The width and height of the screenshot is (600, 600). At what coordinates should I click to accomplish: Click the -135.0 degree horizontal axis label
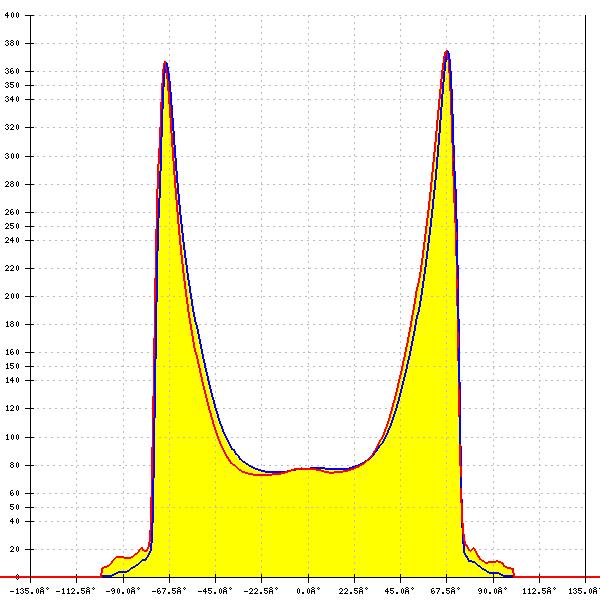coord(29,591)
